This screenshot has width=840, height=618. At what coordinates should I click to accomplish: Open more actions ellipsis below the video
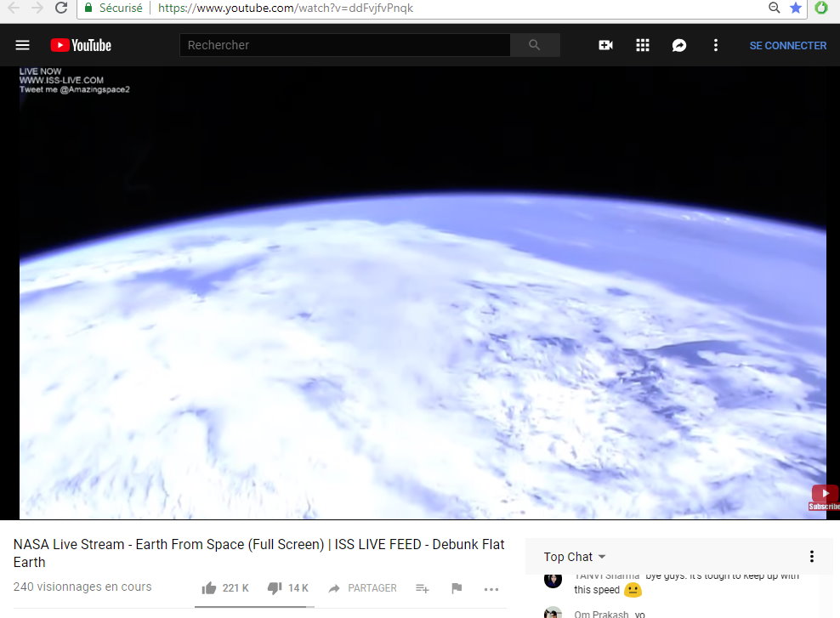(x=491, y=589)
